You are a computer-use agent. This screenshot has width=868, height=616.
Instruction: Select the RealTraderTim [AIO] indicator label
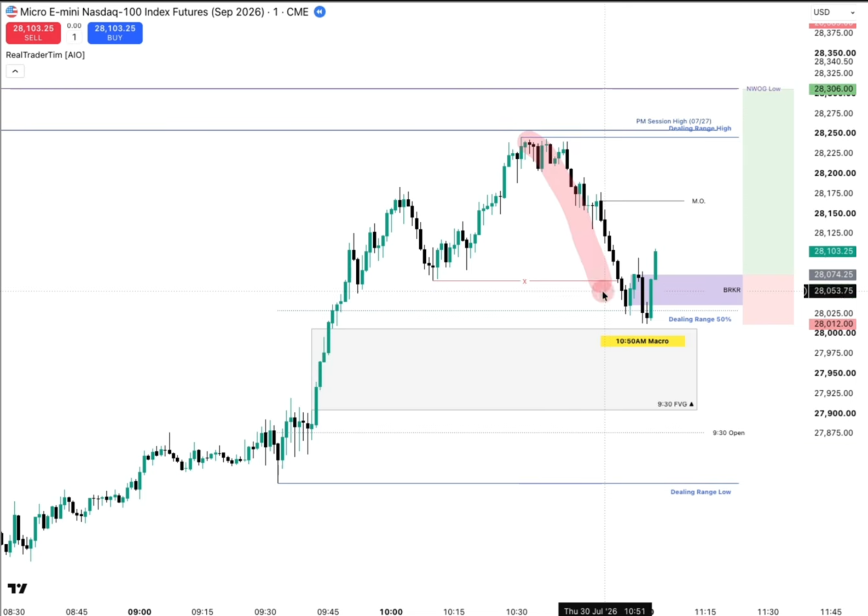point(45,55)
